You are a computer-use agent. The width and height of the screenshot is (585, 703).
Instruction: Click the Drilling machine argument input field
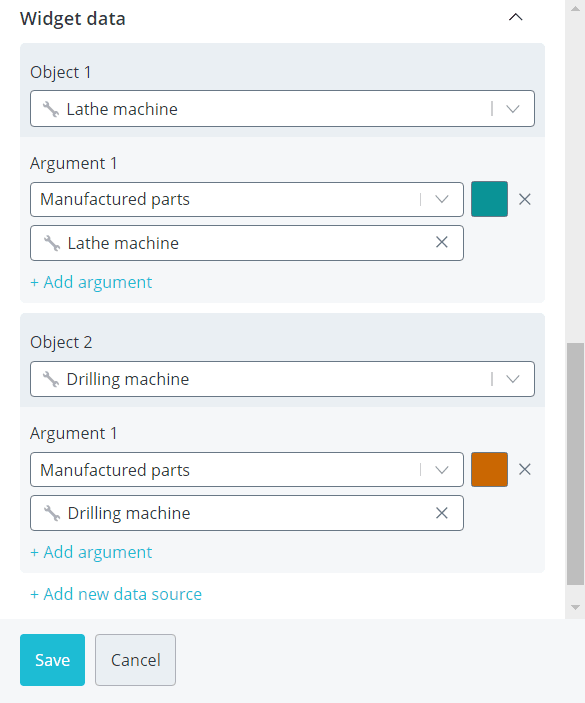[247, 513]
